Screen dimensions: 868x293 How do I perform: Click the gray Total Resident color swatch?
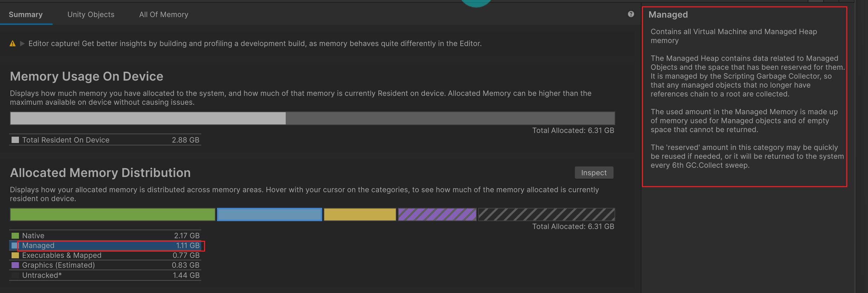(x=15, y=140)
